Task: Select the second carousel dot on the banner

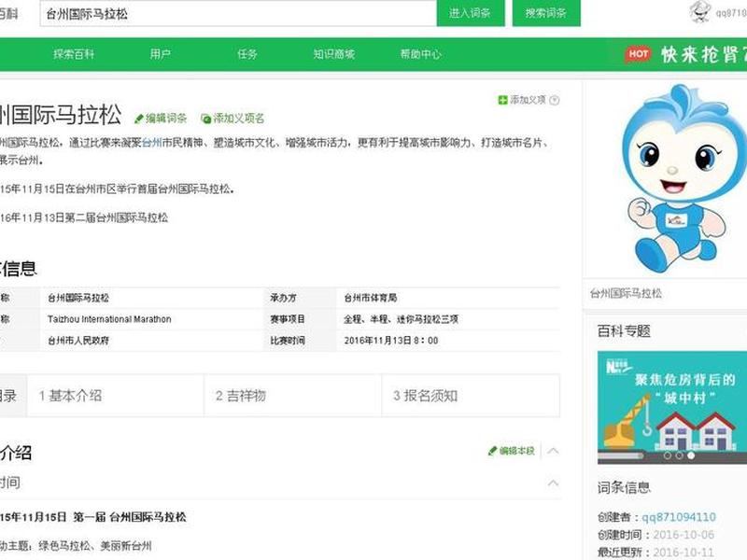Action: (680, 455)
